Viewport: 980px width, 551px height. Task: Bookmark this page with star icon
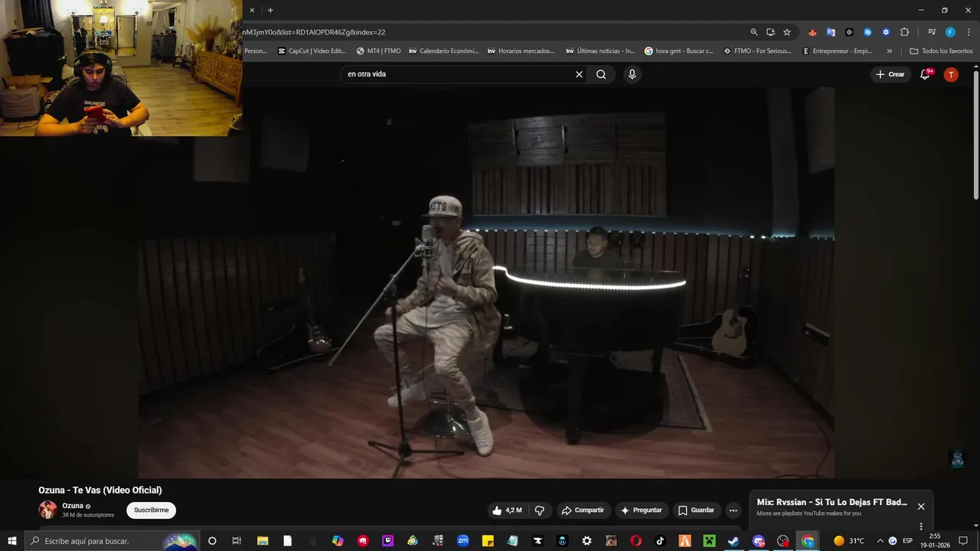click(x=787, y=32)
